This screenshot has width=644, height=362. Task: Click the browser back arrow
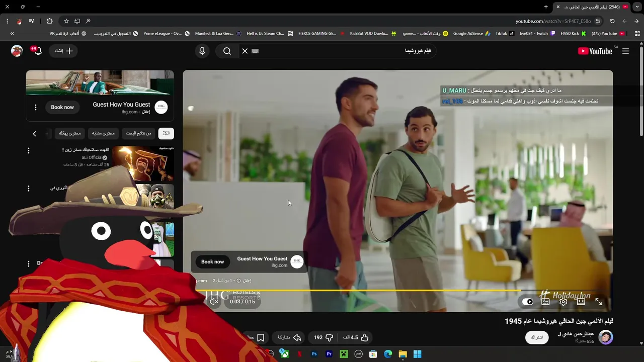[x=636, y=21]
